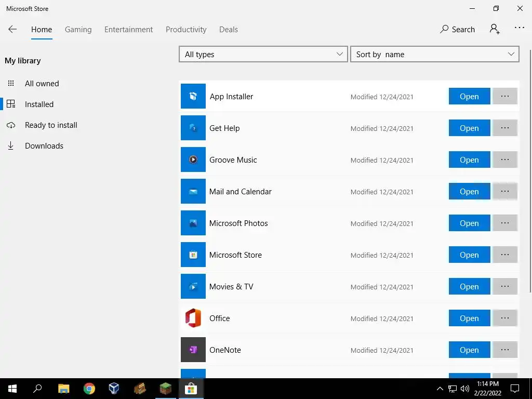Open Windows Start menu

(x=12, y=389)
